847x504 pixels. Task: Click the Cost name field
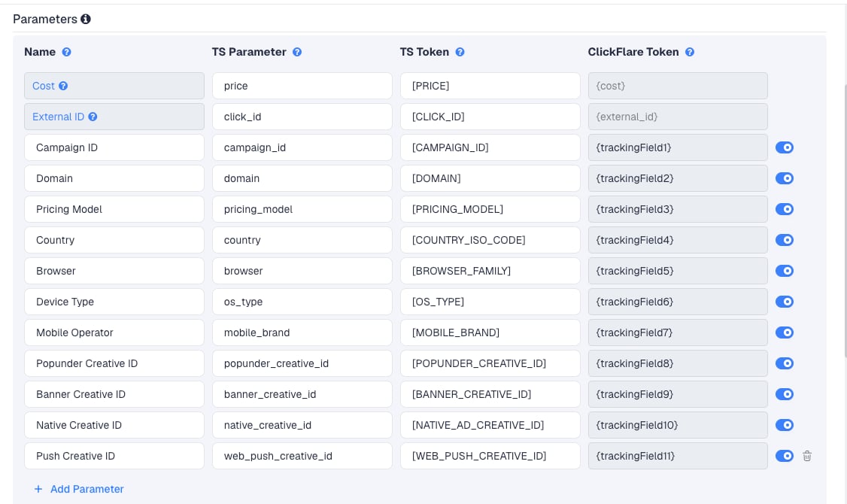[114, 86]
